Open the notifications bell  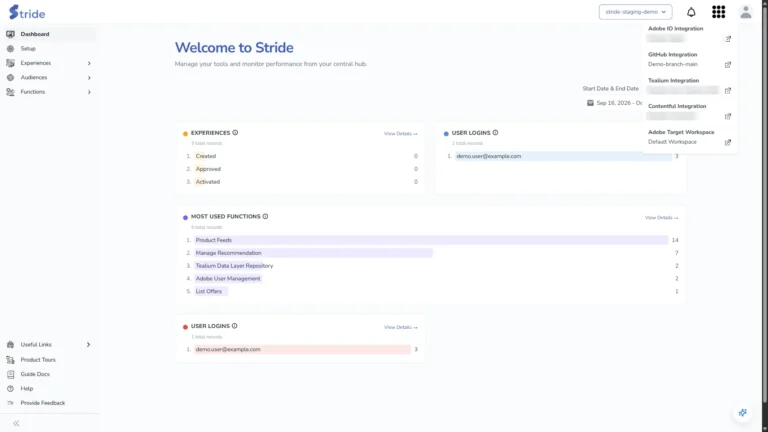(691, 12)
